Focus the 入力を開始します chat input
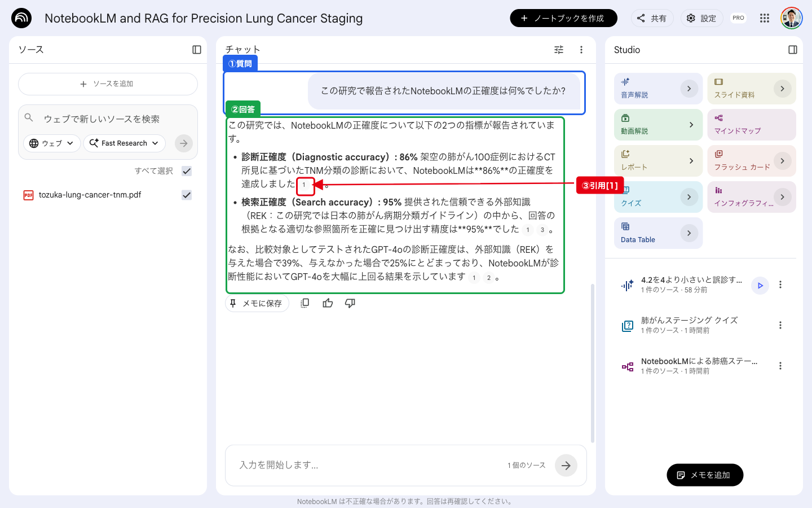The width and height of the screenshot is (812, 508). coord(367,466)
